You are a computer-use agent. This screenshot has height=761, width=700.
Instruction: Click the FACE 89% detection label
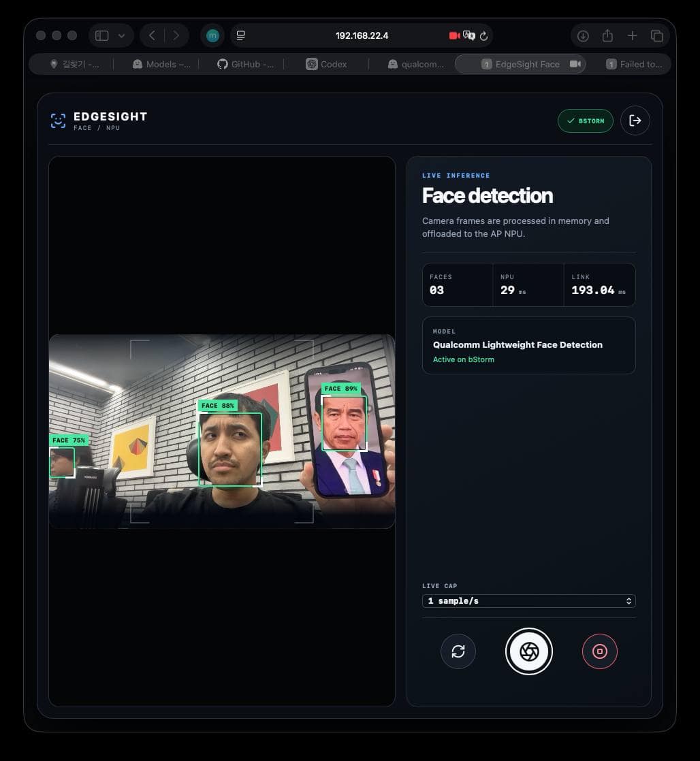coord(340,388)
